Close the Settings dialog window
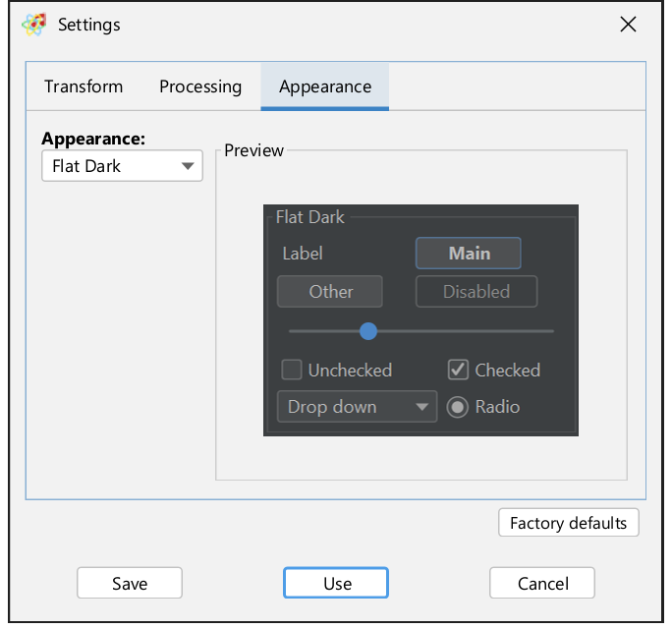 point(628,25)
